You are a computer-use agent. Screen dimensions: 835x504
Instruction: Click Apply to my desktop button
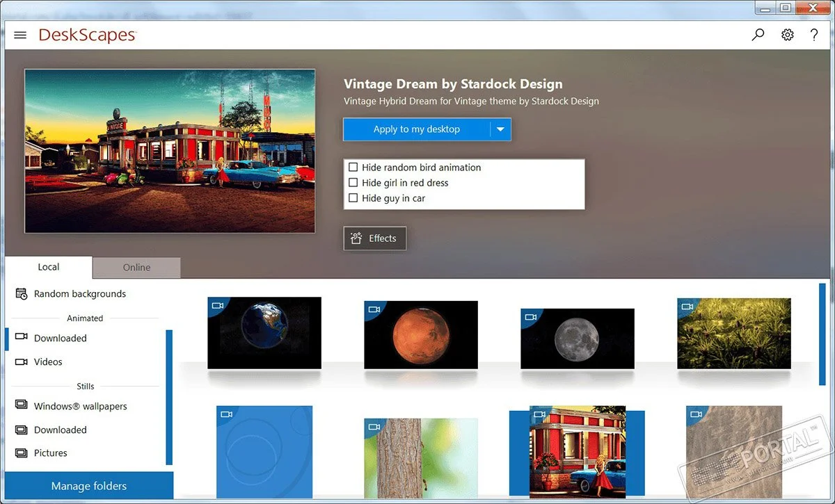pos(417,129)
